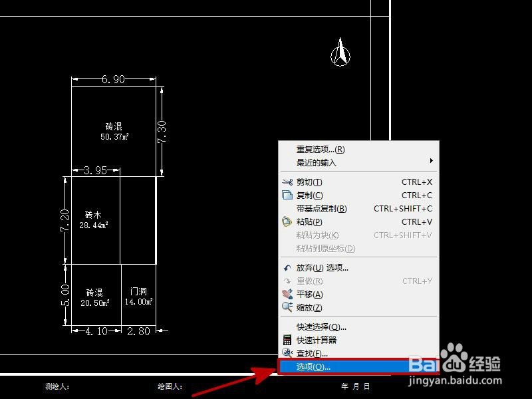Click the 年 月 日 date text
This screenshot has width=532, height=399.
pyautogui.click(x=356, y=386)
